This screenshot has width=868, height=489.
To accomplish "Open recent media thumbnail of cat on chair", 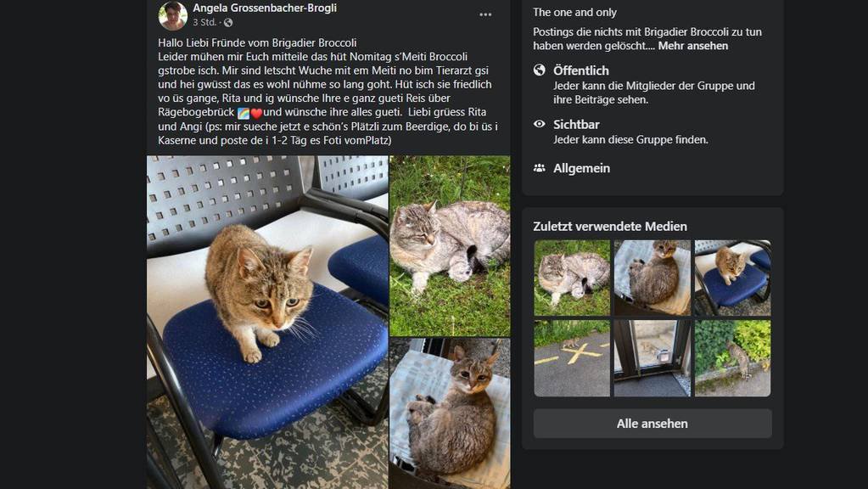I will (732, 278).
